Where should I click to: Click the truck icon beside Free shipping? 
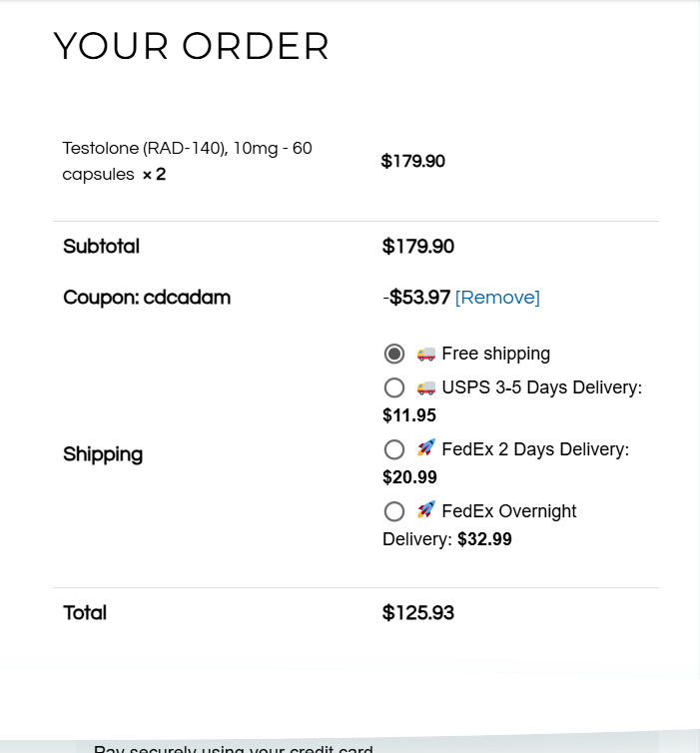(426, 354)
